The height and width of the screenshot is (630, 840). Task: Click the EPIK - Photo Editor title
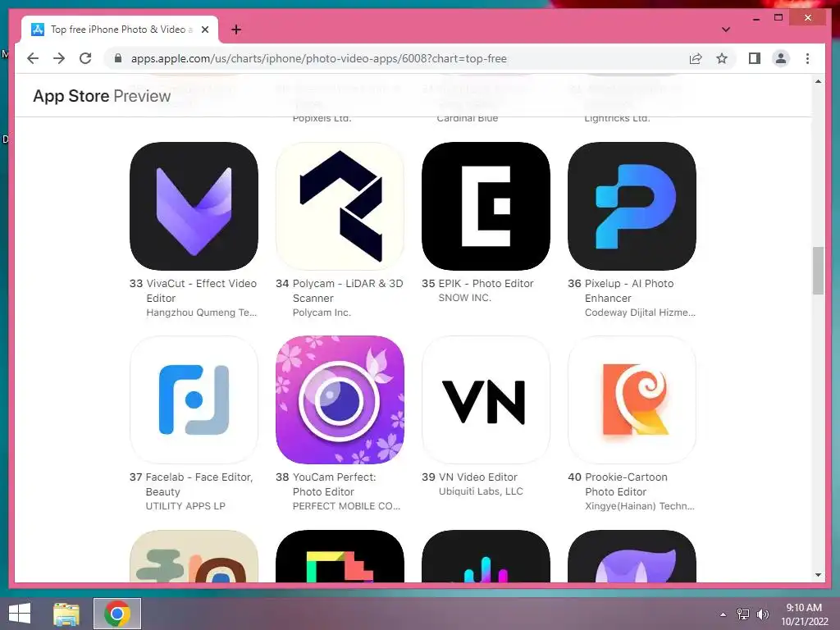486,283
